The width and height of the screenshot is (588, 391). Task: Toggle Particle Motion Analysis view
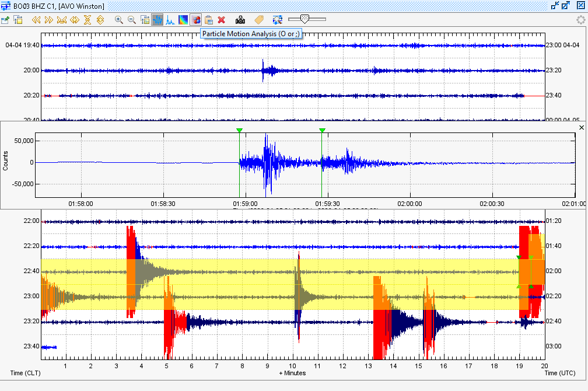click(x=196, y=20)
